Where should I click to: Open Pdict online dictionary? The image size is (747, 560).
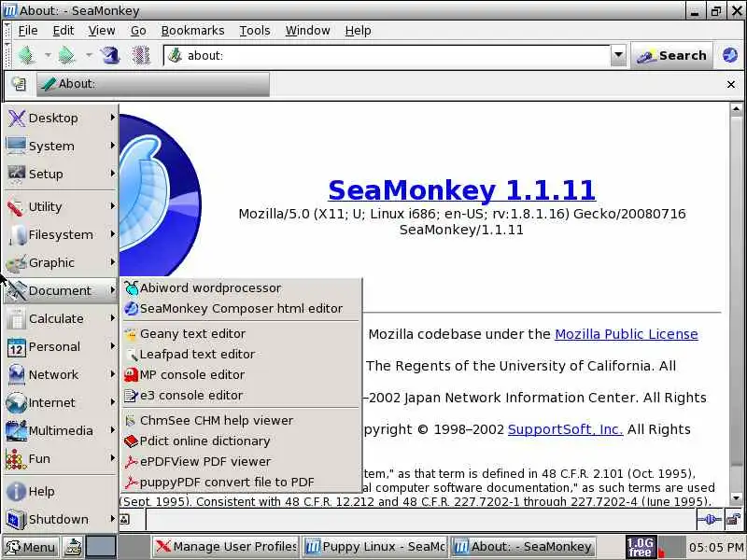[x=242, y=441]
